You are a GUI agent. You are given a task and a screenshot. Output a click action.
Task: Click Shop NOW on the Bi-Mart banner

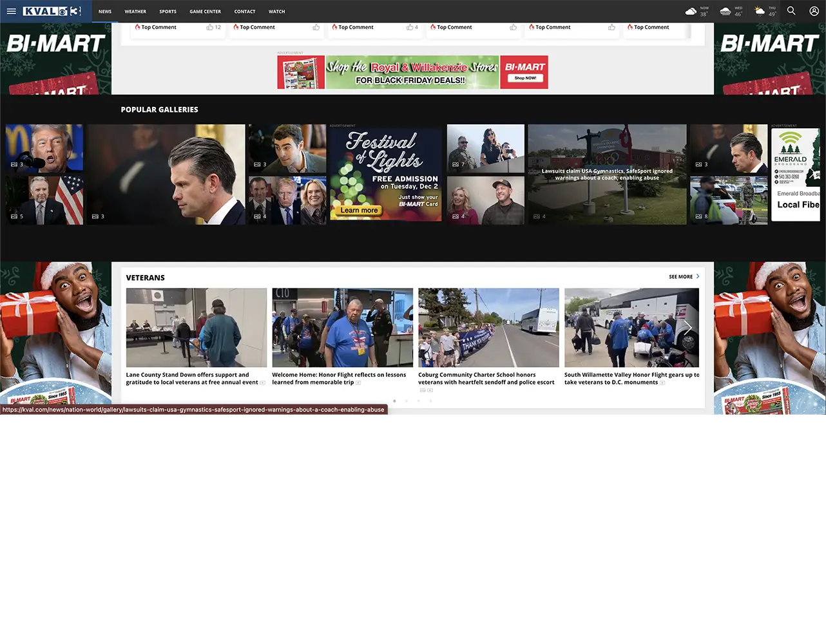525,78
